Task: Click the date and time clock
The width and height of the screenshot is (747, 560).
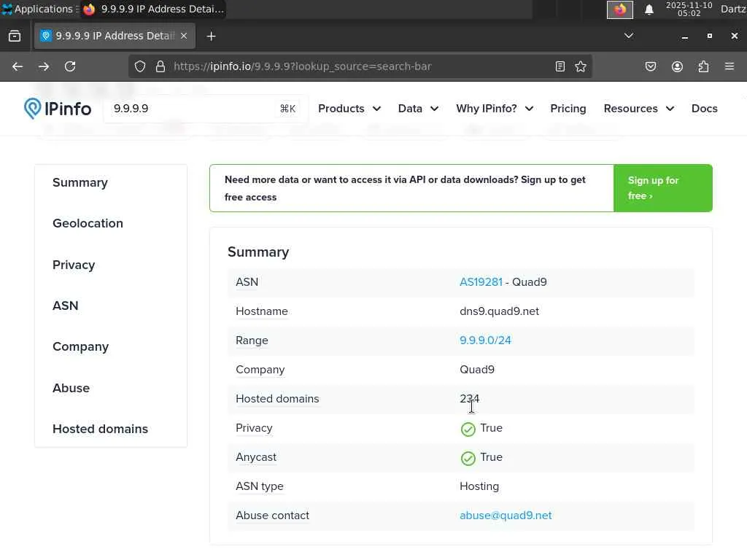Action: [x=689, y=9]
